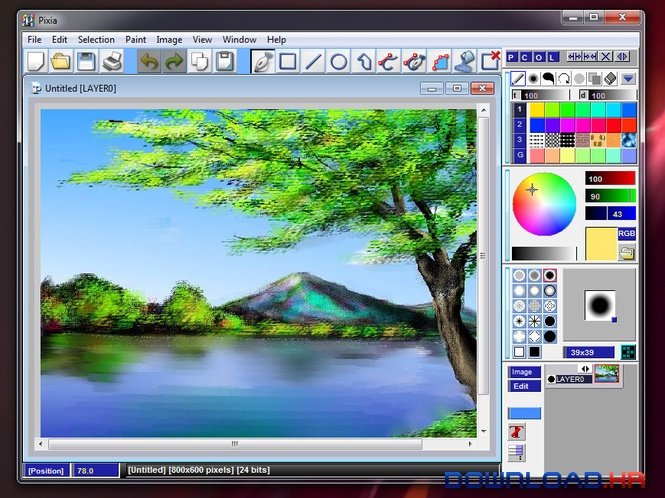Click the green Undo arrow
This screenshot has height=498, width=665.
pyautogui.click(x=149, y=62)
